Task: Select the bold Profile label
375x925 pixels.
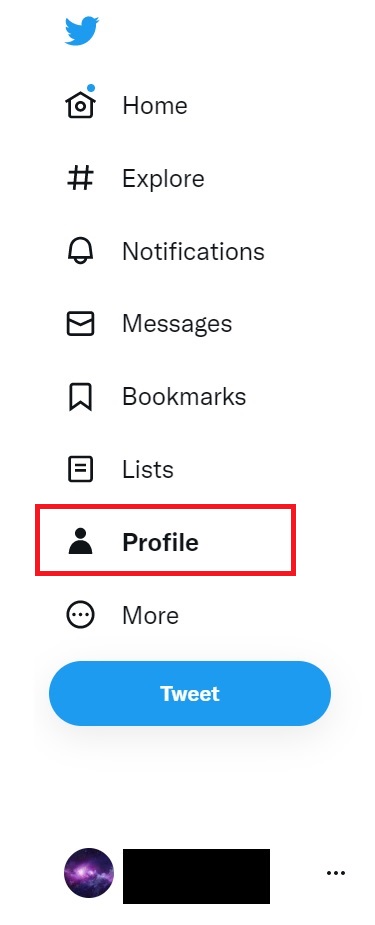Action: point(160,542)
